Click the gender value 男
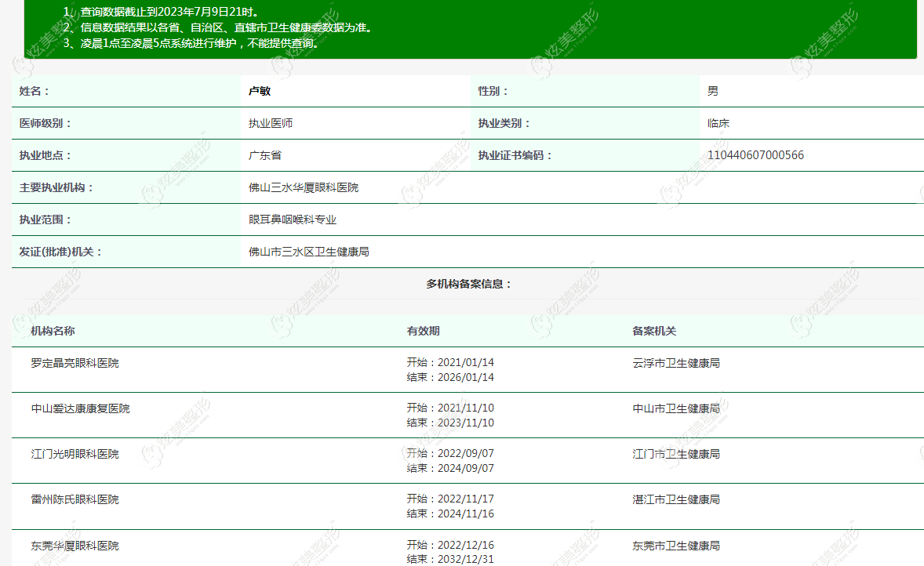 [713, 91]
